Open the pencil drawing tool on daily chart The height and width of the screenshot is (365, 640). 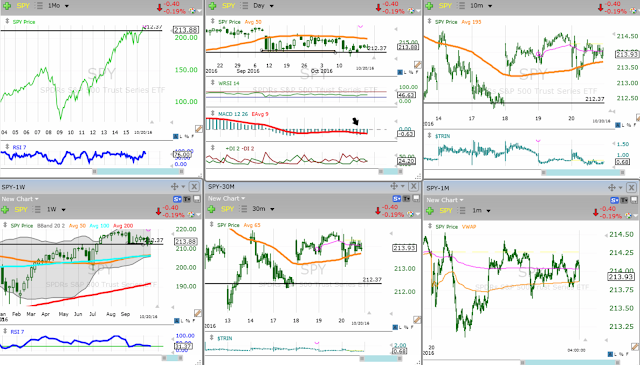click(x=418, y=65)
